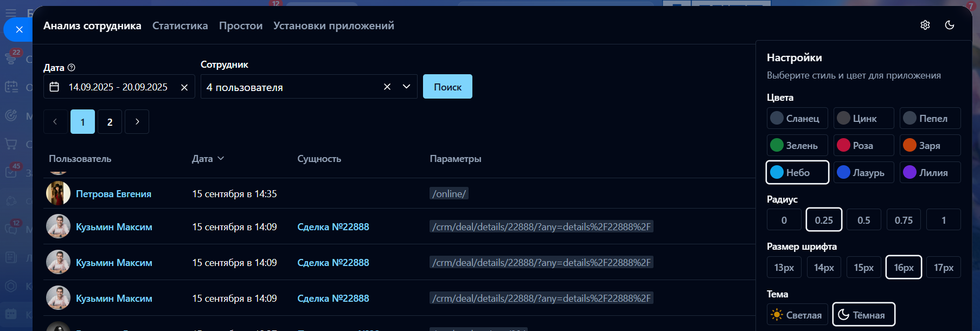Open calendar icon in background sidebar
Image resolution: width=980 pixels, height=331 pixels.
[x=11, y=87]
